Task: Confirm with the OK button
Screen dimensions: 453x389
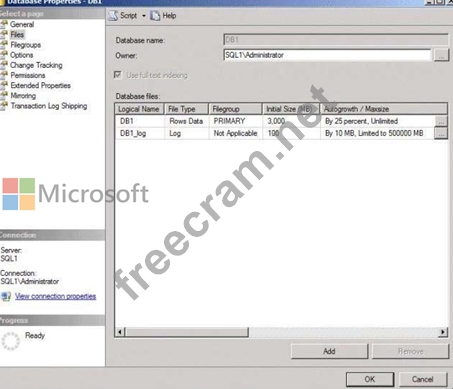Action: click(370, 379)
